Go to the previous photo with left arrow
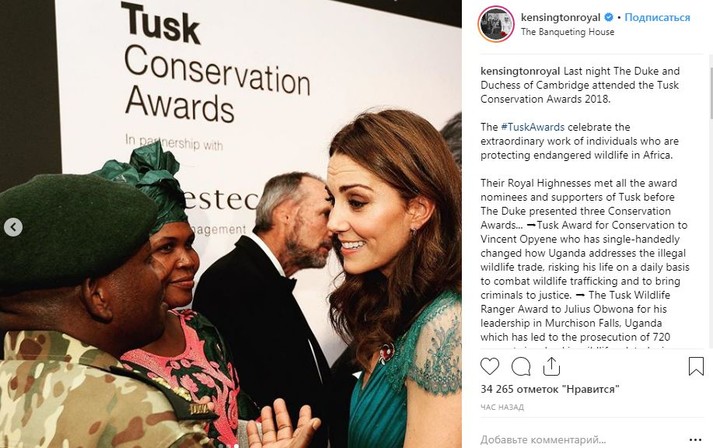 point(13,227)
